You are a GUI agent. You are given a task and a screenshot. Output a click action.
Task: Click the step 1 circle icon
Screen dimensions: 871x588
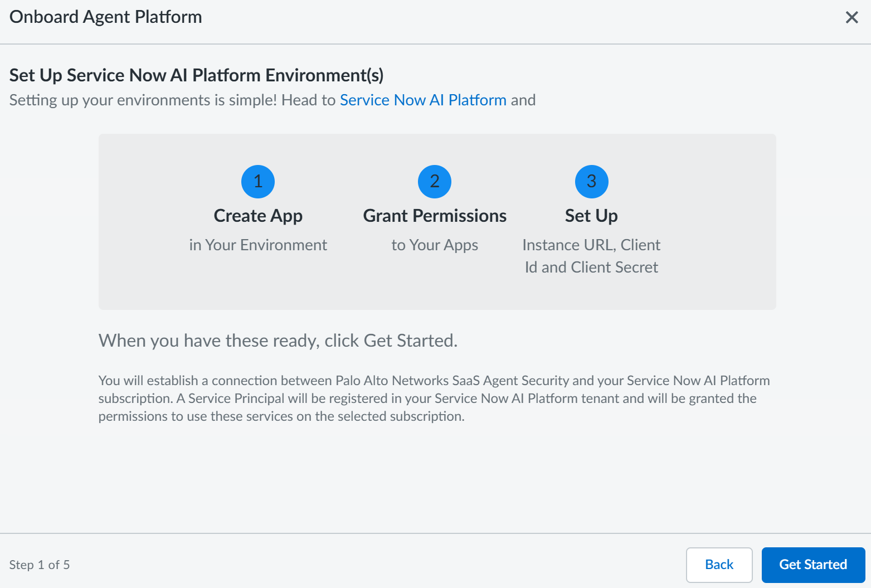[258, 182]
